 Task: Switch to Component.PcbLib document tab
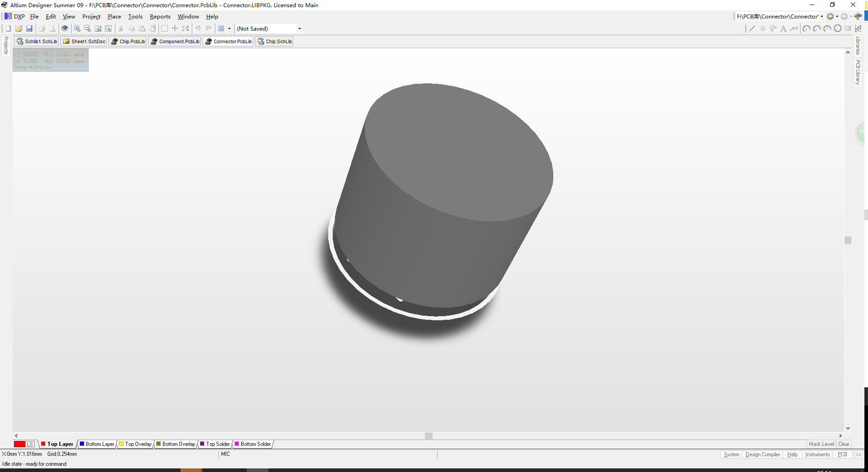[175, 41]
